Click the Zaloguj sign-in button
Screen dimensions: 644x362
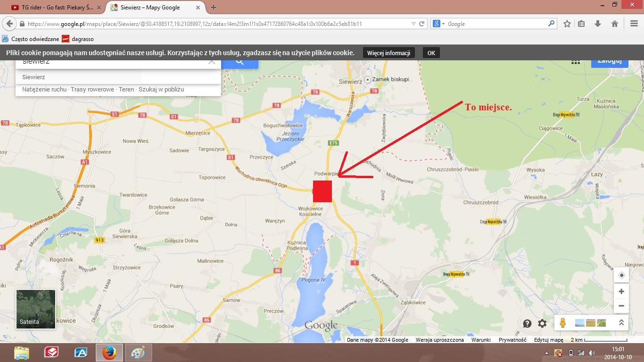[610, 63]
